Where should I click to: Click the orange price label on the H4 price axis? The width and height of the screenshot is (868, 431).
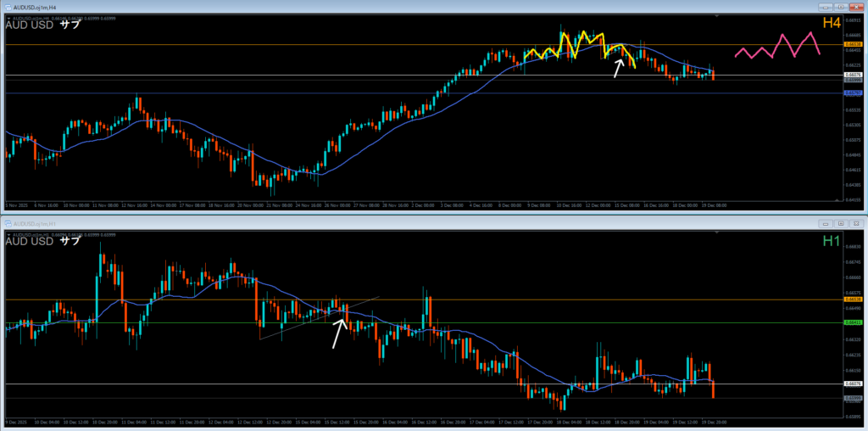click(852, 44)
